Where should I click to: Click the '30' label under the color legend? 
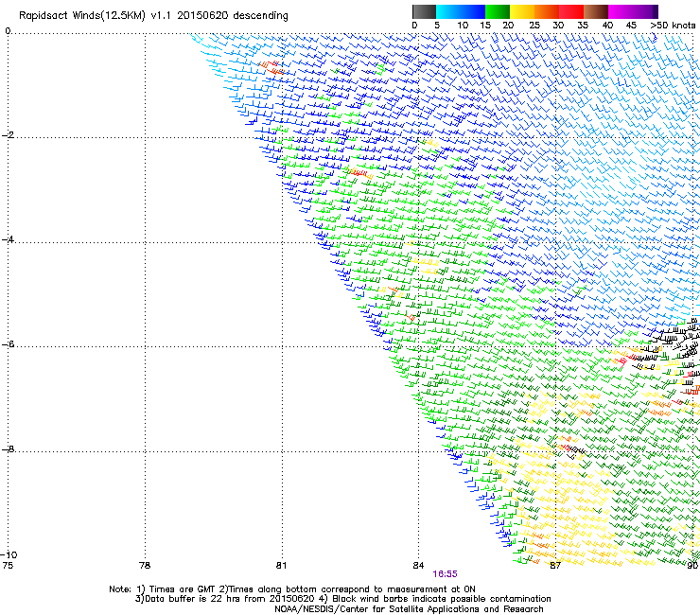pyautogui.click(x=558, y=26)
